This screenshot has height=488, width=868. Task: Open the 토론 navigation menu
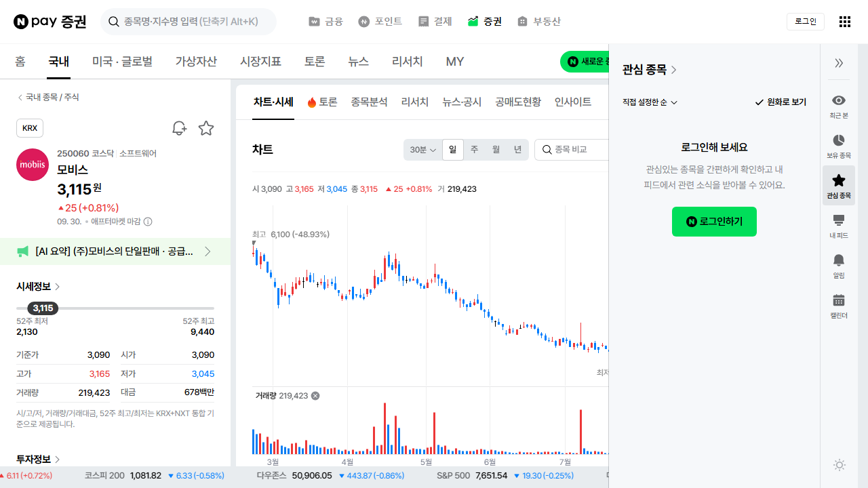pyautogui.click(x=315, y=62)
